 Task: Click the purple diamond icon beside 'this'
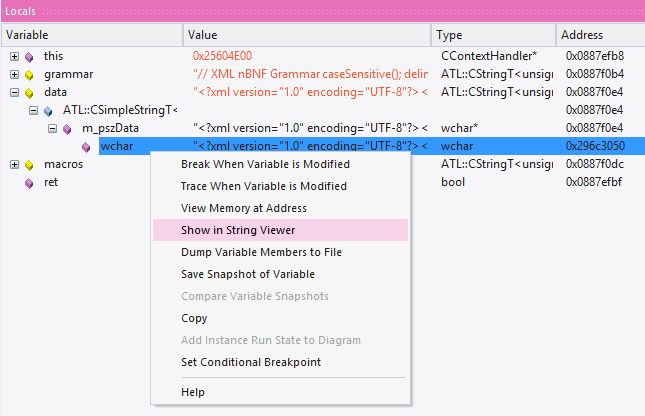(x=29, y=56)
